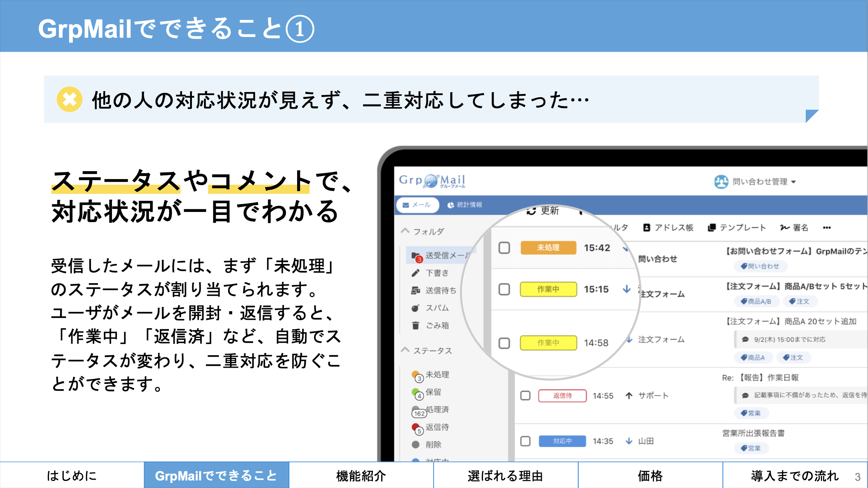Check the checkbox for the 14:55 mail

pos(525,396)
